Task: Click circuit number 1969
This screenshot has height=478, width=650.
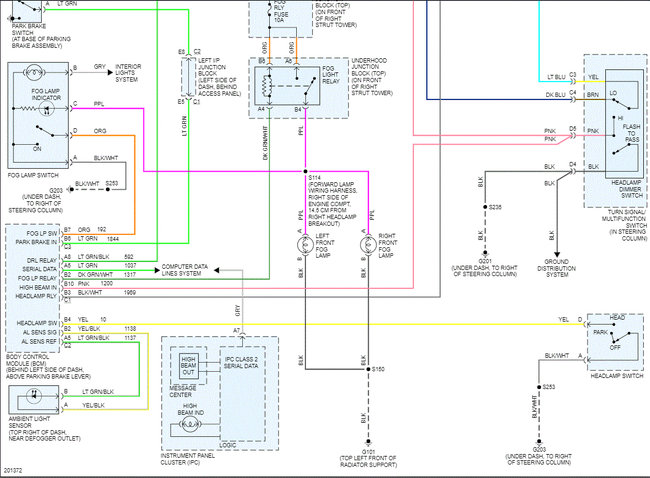Action: (130, 293)
